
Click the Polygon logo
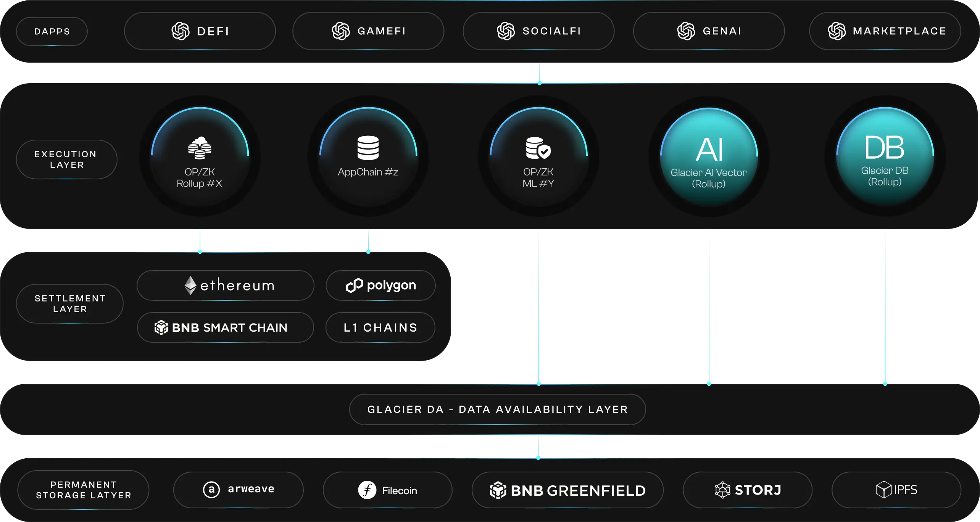point(356,285)
